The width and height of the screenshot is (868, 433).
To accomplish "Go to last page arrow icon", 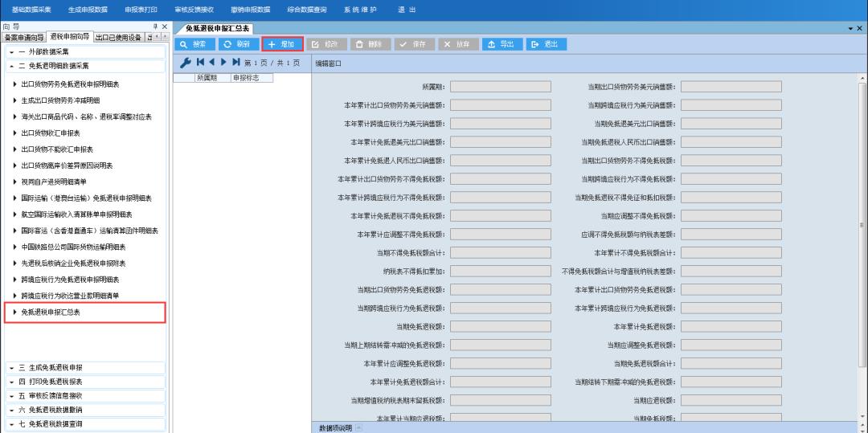I will click(236, 63).
